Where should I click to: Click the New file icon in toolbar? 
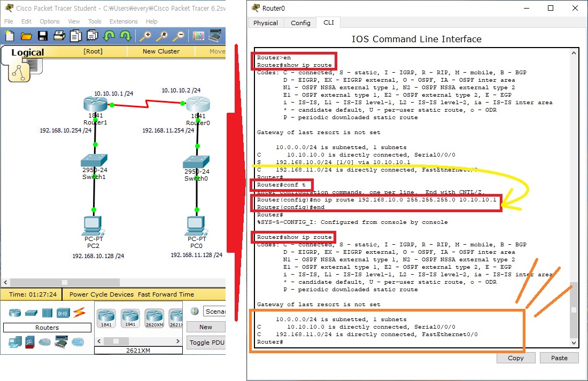pos(10,36)
